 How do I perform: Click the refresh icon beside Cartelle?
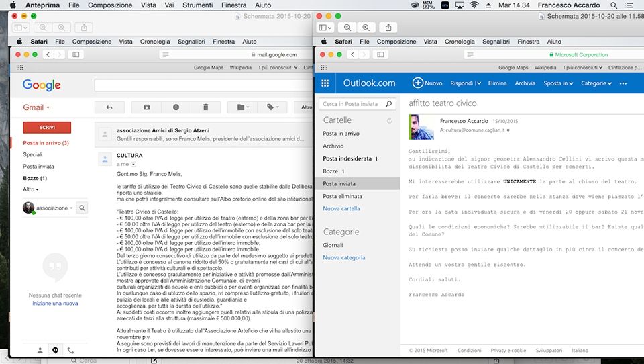tap(389, 121)
